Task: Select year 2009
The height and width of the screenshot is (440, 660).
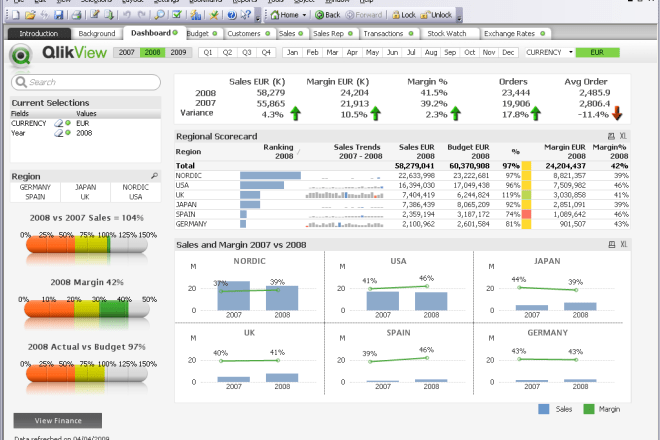Action: (178, 52)
